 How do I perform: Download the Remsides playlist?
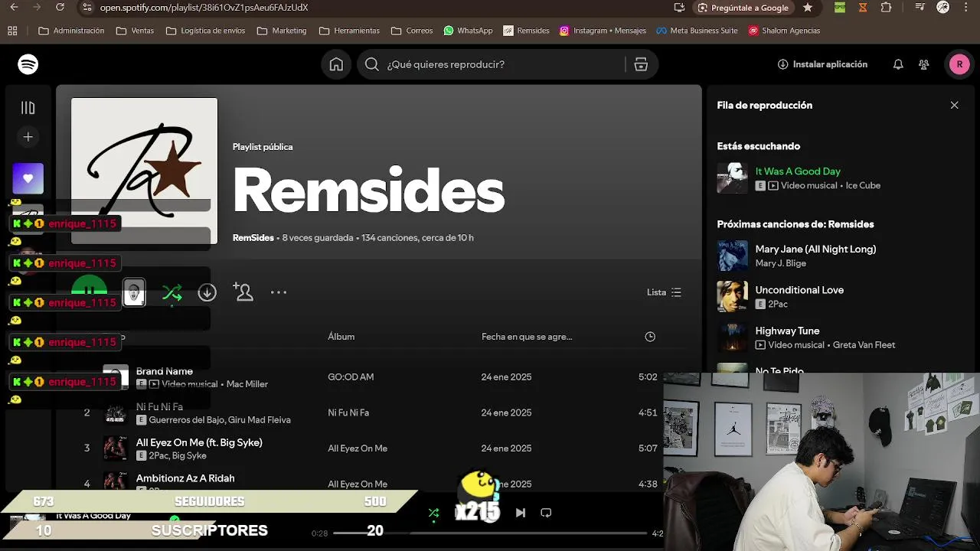[207, 292]
